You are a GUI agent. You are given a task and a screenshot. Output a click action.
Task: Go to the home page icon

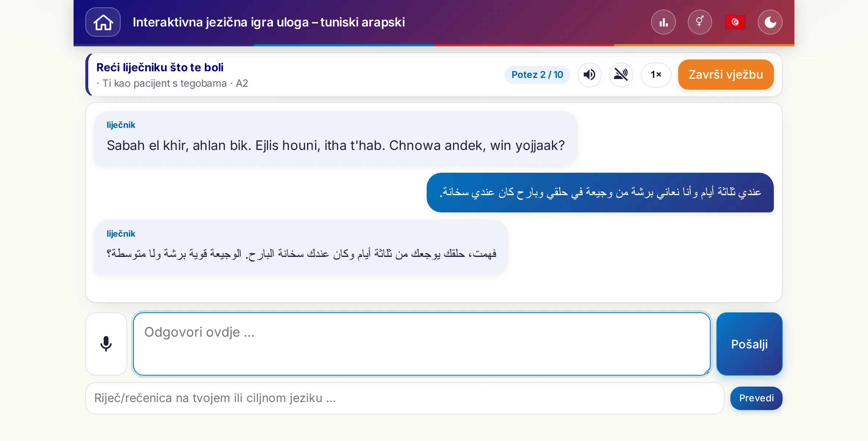103,22
